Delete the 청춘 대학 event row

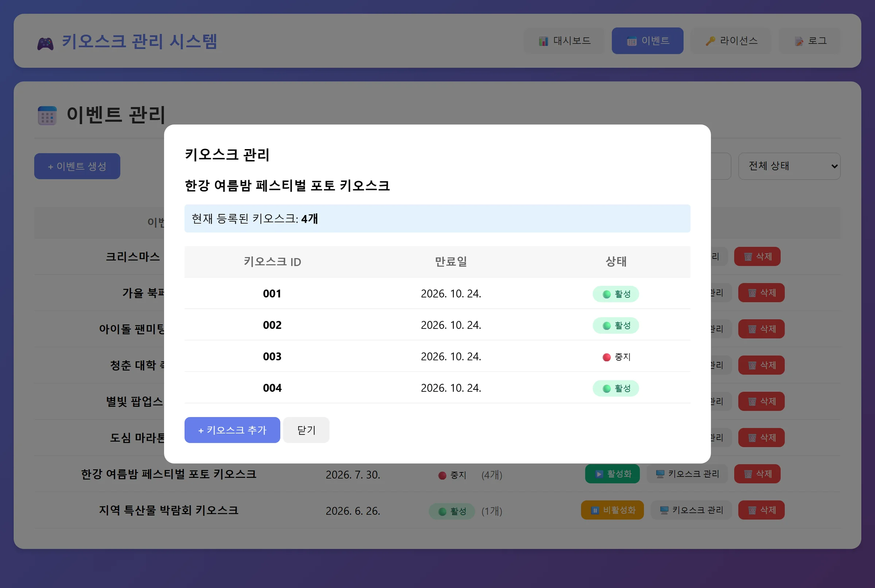pos(761,365)
